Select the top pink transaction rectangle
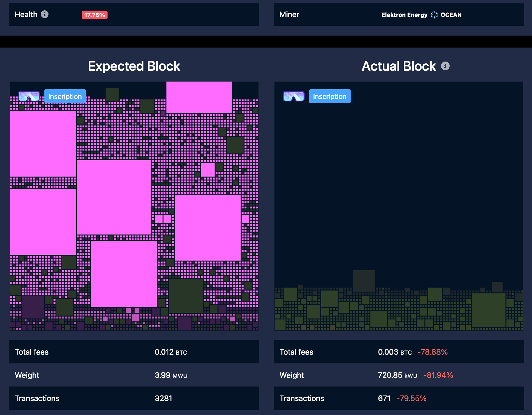This screenshot has width=532, height=415. click(x=199, y=97)
